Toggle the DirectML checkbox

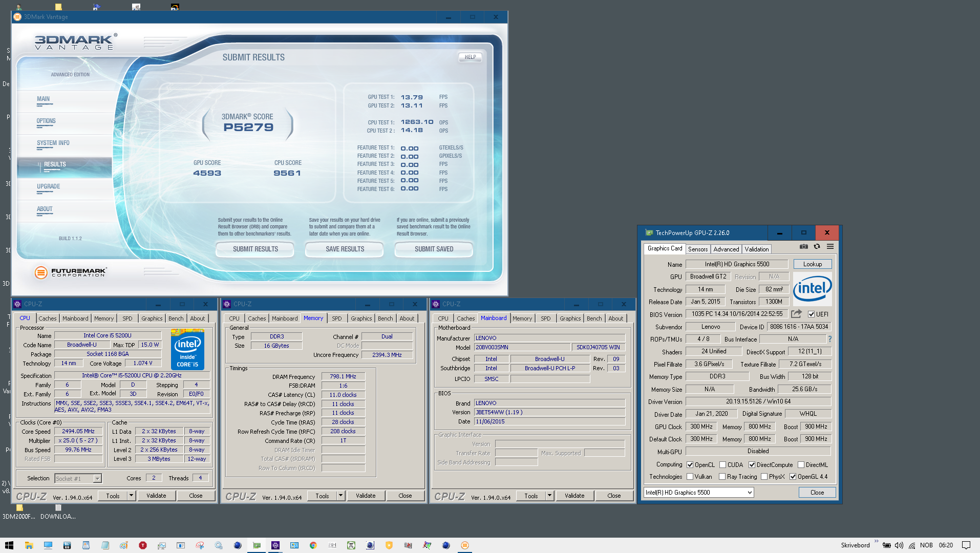801,465
